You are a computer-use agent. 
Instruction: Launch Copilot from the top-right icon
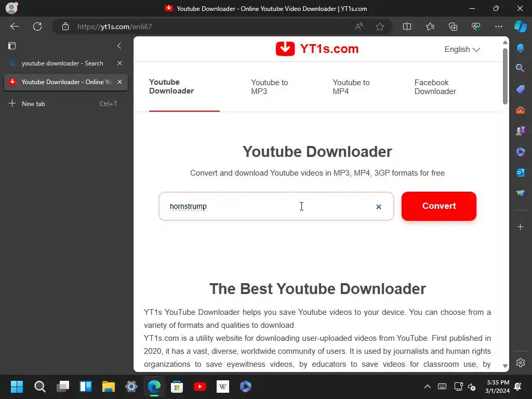(520, 26)
